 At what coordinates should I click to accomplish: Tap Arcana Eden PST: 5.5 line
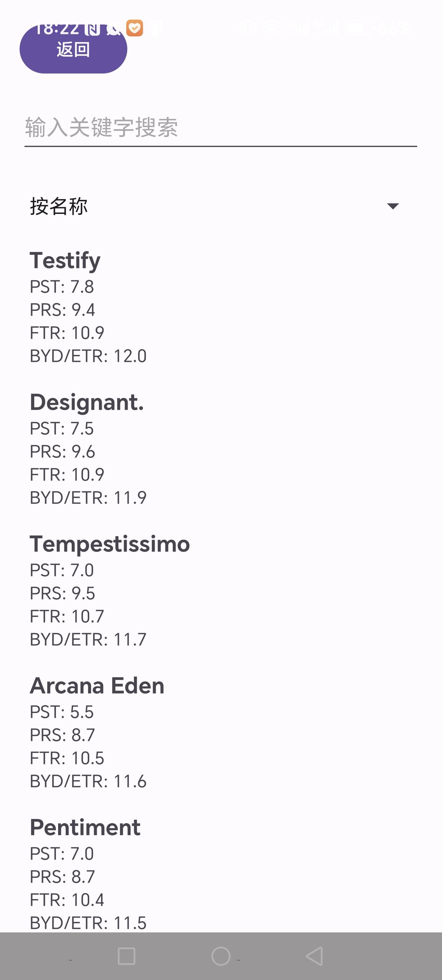point(62,712)
